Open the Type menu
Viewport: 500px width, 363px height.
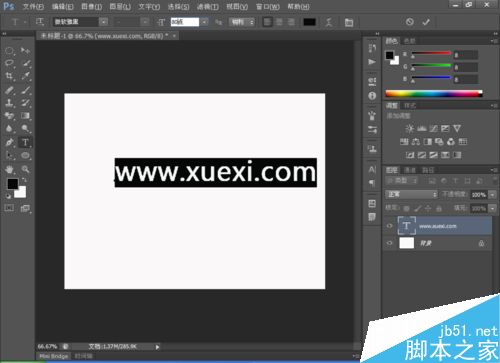coord(149,6)
